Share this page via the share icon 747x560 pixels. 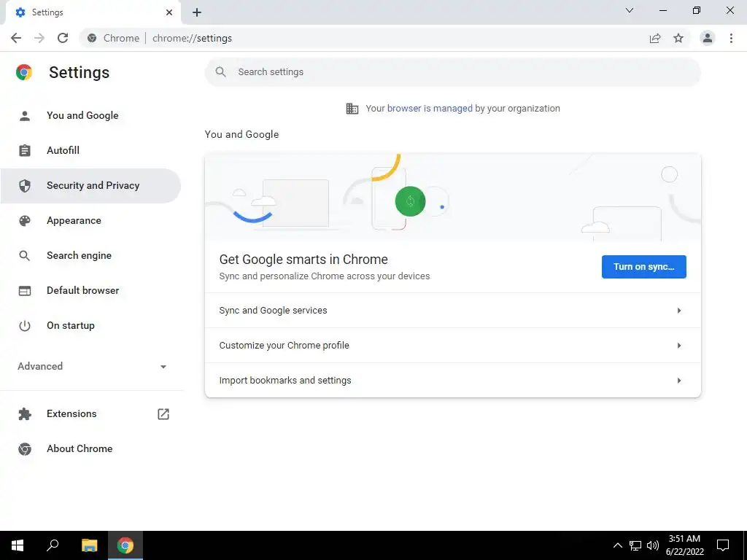pyautogui.click(x=655, y=38)
